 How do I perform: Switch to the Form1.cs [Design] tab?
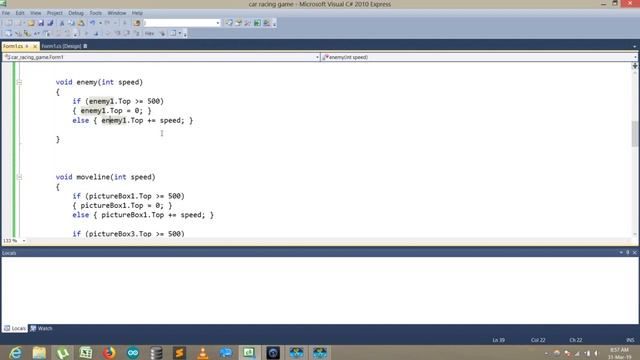coord(62,46)
